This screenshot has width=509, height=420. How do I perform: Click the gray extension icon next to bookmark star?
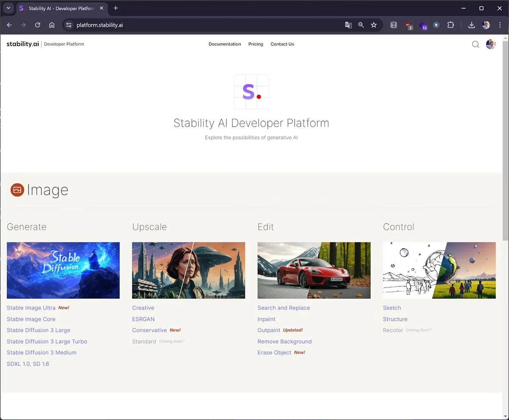click(394, 25)
